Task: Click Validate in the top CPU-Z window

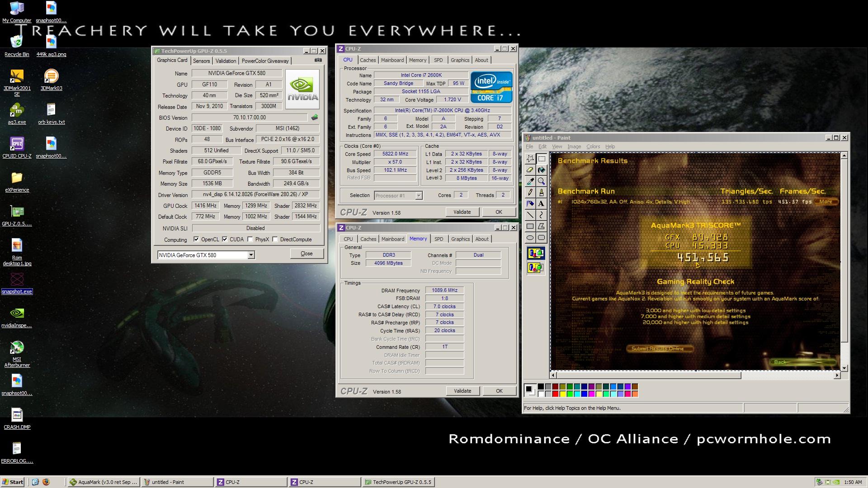Action: click(x=462, y=212)
